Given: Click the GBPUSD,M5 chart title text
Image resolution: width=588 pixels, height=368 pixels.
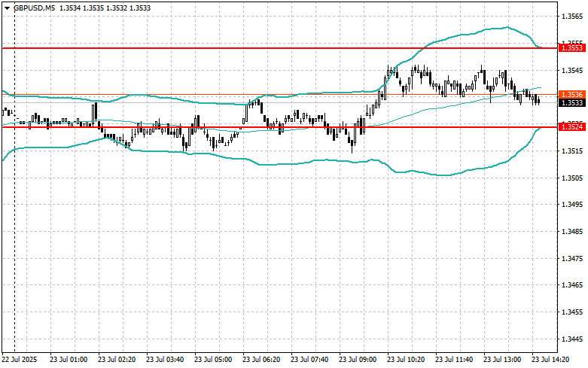Looking at the screenshot, I should pos(35,8).
